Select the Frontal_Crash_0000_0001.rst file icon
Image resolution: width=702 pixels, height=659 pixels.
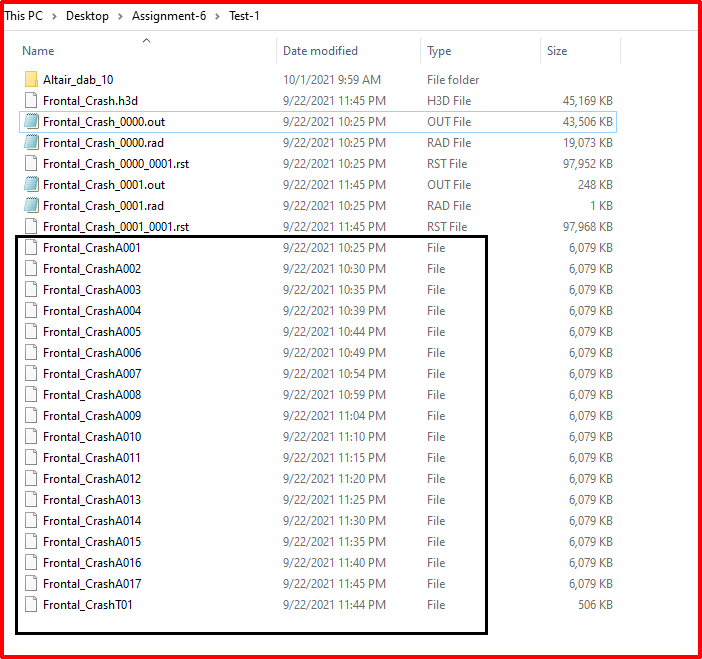[x=31, y=163]
